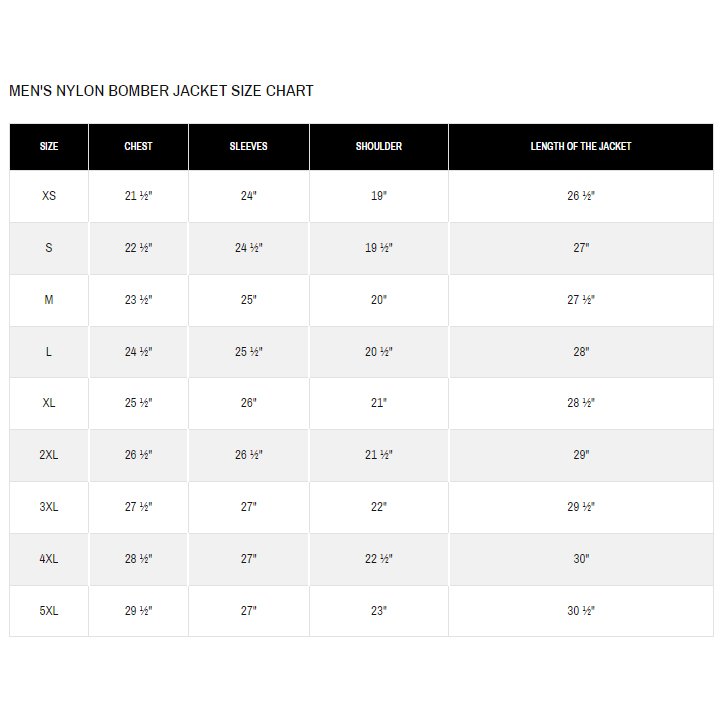The image size is (721, 721).
Task: Select the SLEEVES column header
Action: click(248, 146)
